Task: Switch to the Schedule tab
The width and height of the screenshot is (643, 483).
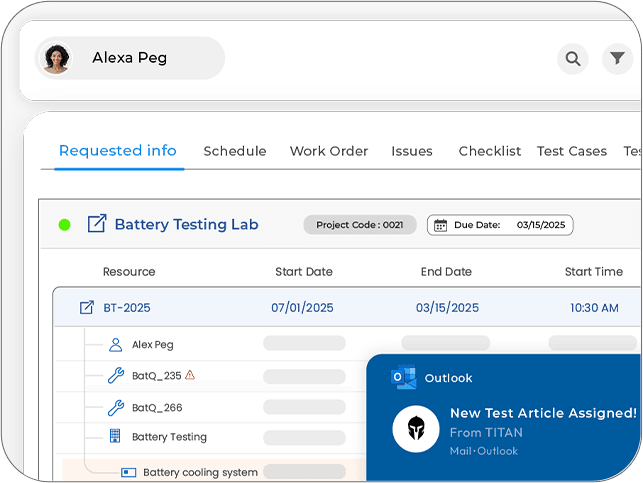Action: click(235, 151)
